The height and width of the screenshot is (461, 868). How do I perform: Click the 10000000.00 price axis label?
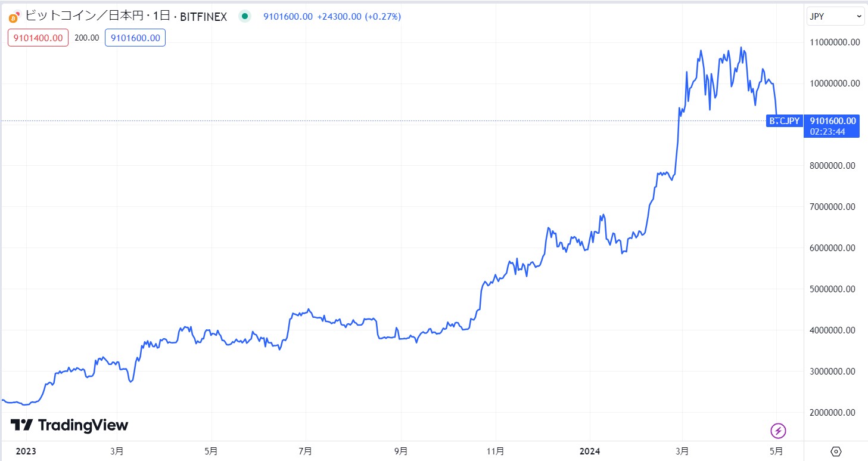[x=834, y=83]
